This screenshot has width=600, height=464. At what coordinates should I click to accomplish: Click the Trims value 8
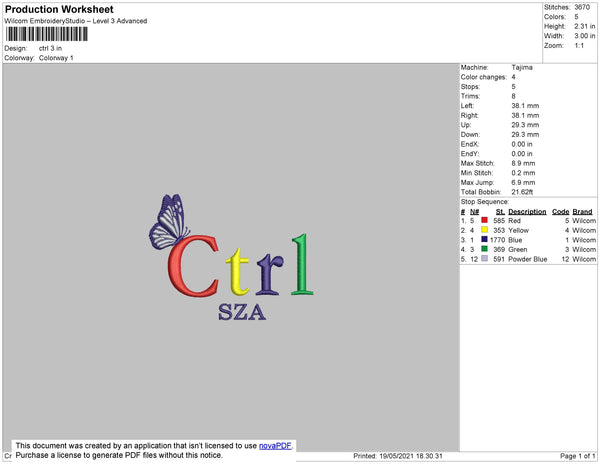pyautogui.click(x=514, y=96)
